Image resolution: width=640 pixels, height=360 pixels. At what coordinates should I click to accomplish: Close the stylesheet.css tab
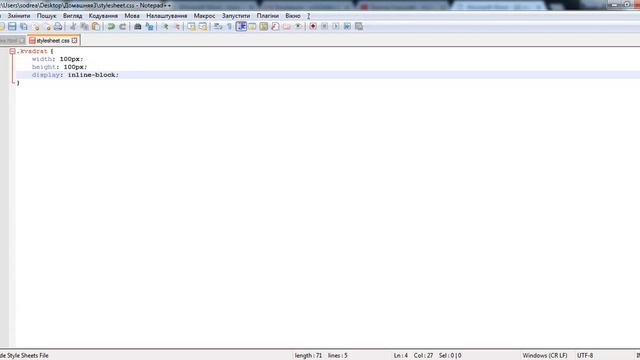click(x=74, y=40)
